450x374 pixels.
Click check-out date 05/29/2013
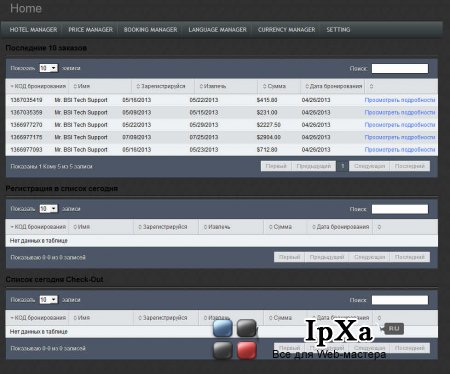tap(204, 125)
